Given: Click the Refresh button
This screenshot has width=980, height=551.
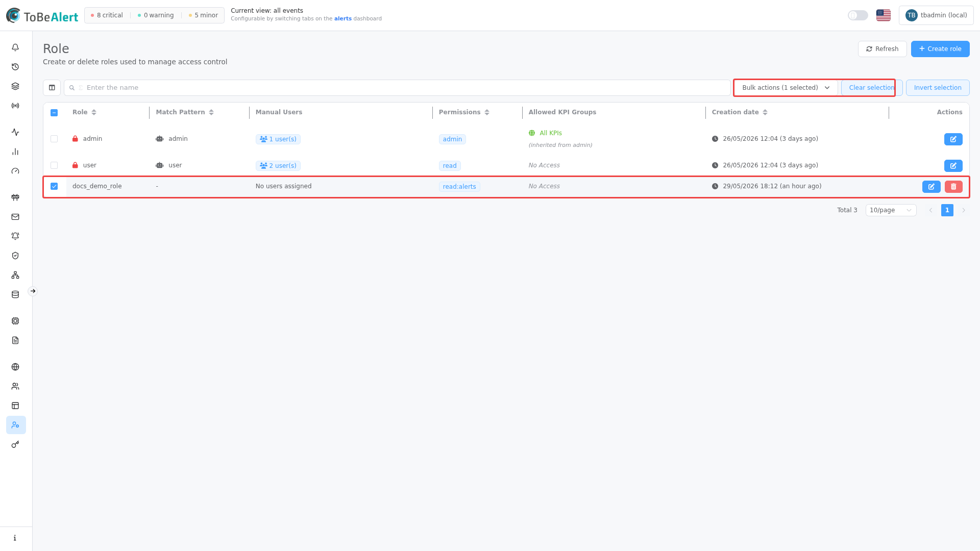Looking at the screenshot, I should 882,49.
